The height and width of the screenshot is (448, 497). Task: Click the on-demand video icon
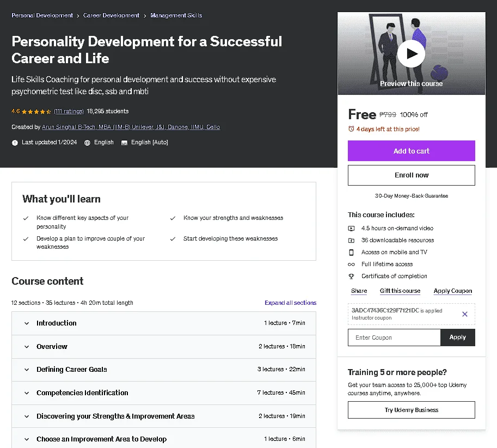[x=351, y=228]
